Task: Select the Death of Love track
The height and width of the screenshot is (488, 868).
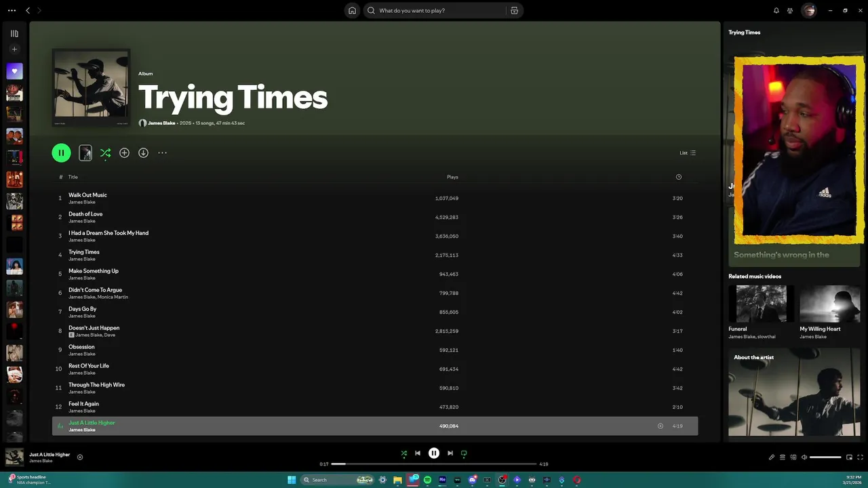Action: 375,217
